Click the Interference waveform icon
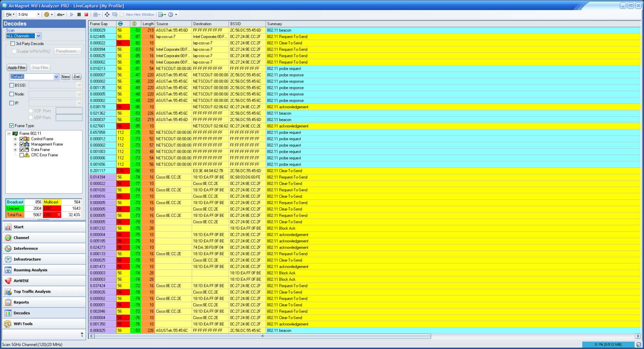The image size is (644, 349). pyautogui.click(x=8, y=249)
